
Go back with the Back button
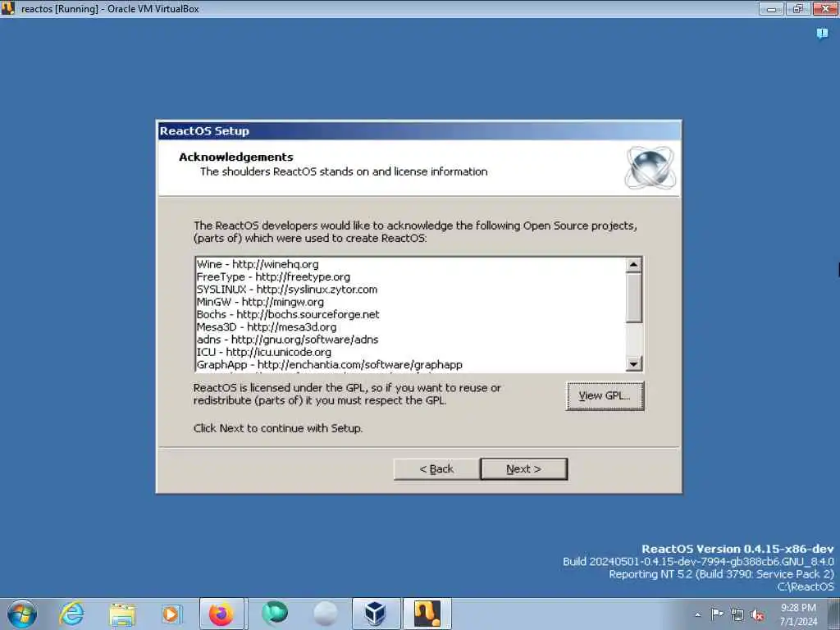click(436, 468)
